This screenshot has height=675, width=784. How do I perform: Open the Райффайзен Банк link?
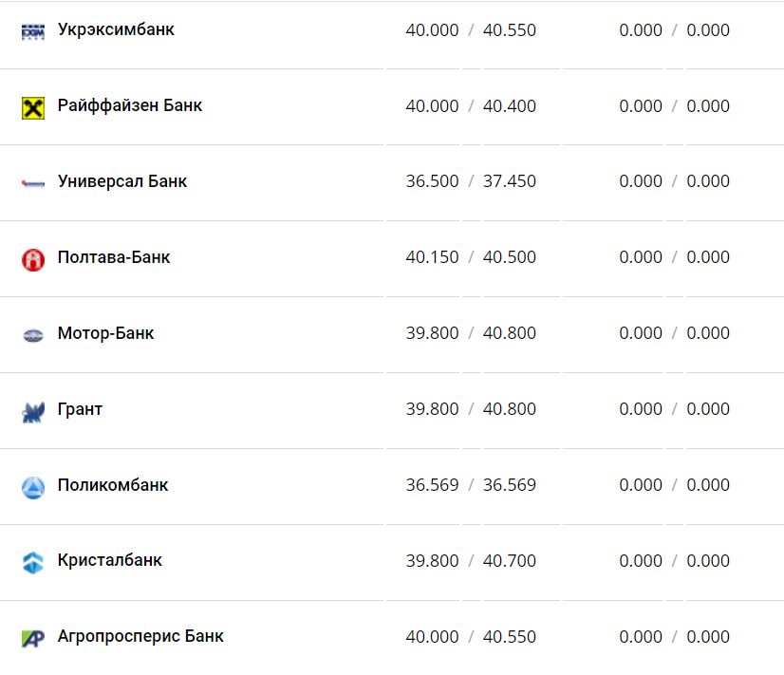click(130, 105)
